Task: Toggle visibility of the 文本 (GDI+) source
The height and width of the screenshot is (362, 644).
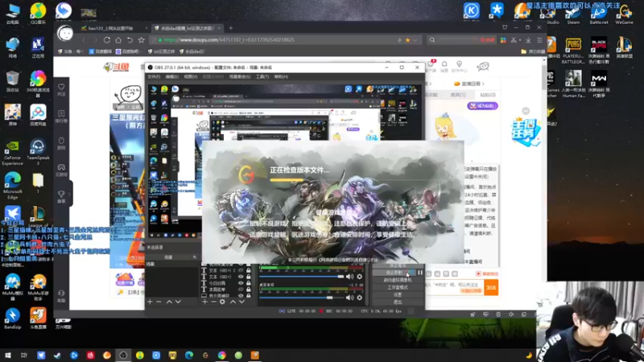Action: (241, 277)
